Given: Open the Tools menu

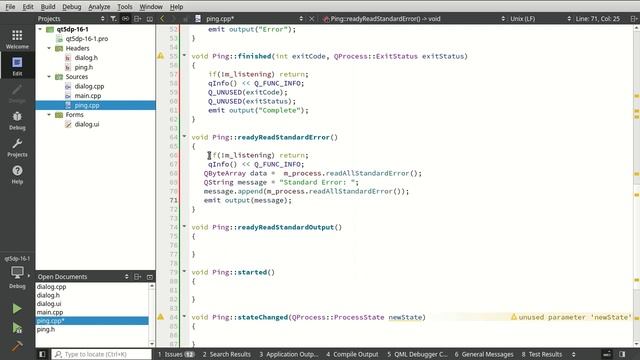Looking at the screenshot, I should [124, 7].
